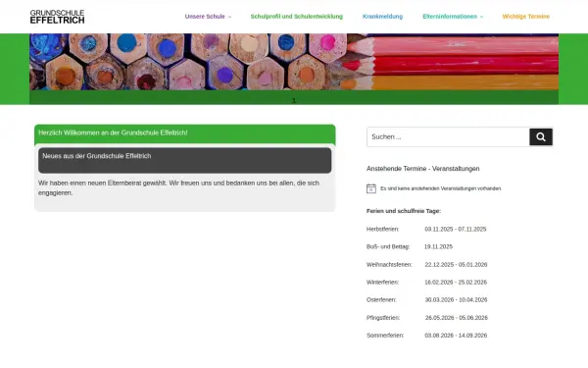Expand the Unsere Schule submenu chevron
Image resolution: width=588 pixels, height=368 pixels.
click(x=230, y=17)
